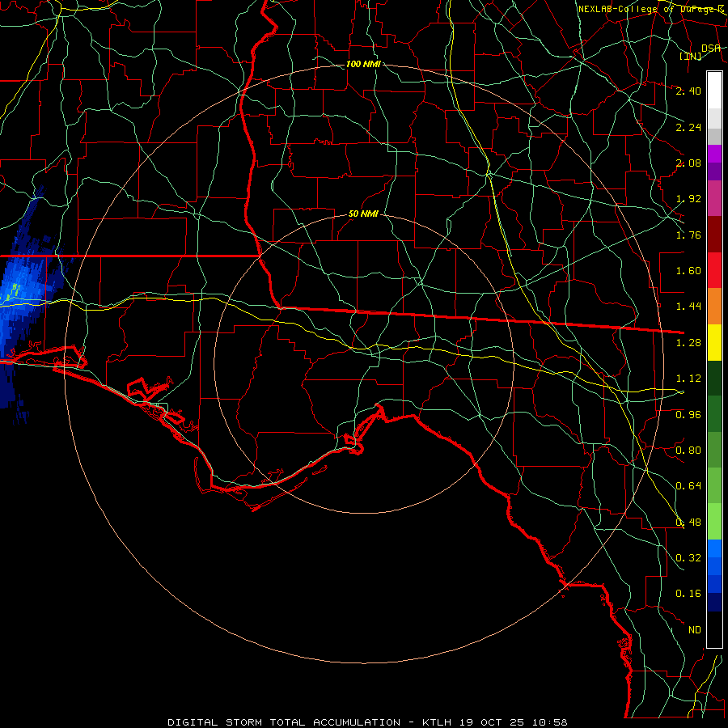Viewport: 728px width, 728px height.
Task: Click the KTLH radar site identifier
Action: click(x=437, y=722)
